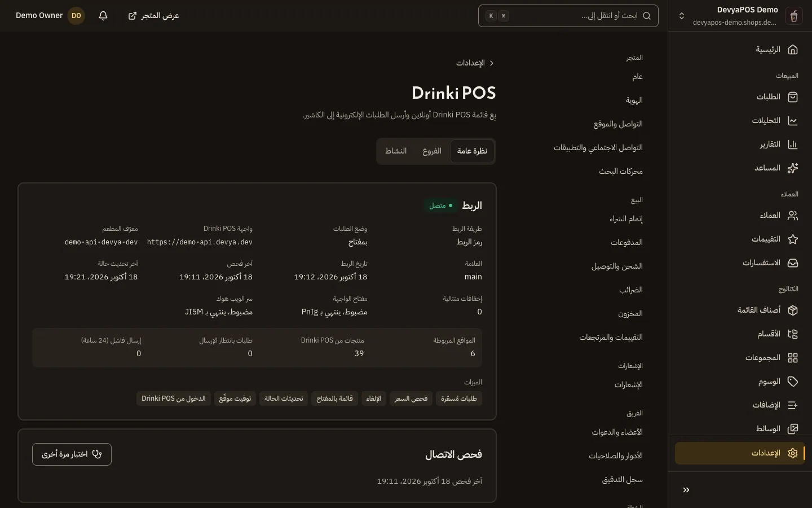812x508 pixels.
Task: Click the https://demo-api.devya.dev URL text
Action: pyautogui.click(x=200, y=242)
